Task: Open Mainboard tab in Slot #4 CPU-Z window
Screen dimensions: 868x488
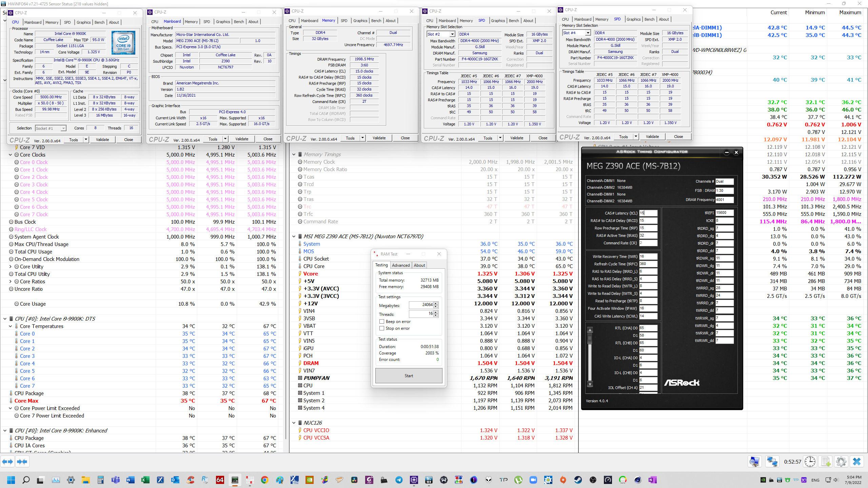Action: (583, 19)
